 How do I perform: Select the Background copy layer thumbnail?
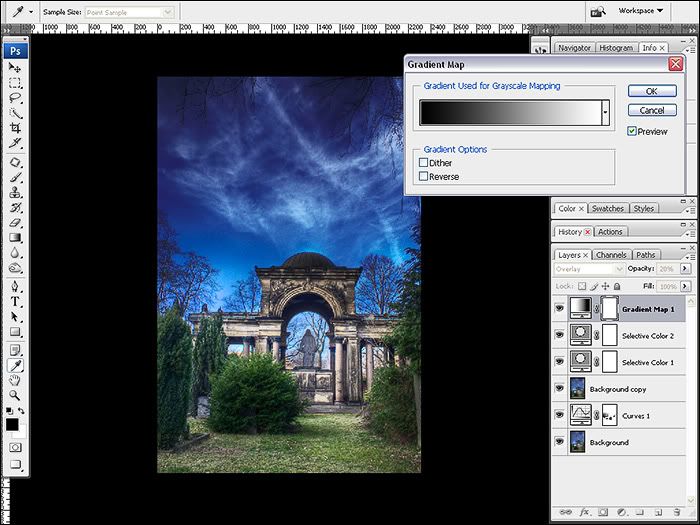pyautogui.click(x=577, y=388)
